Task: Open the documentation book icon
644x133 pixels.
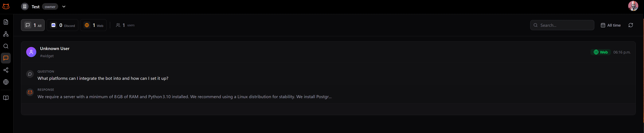Action: (x=6, y=98)
